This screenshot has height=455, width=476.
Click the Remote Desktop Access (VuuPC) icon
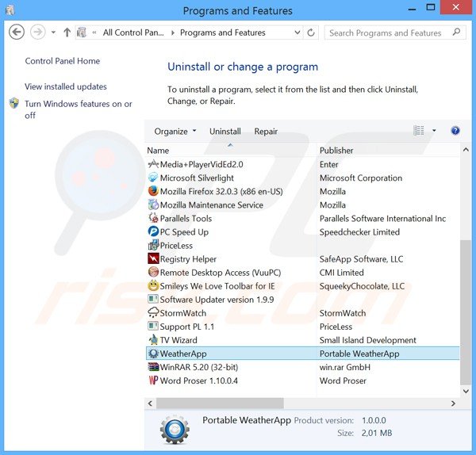click(153, 272)
